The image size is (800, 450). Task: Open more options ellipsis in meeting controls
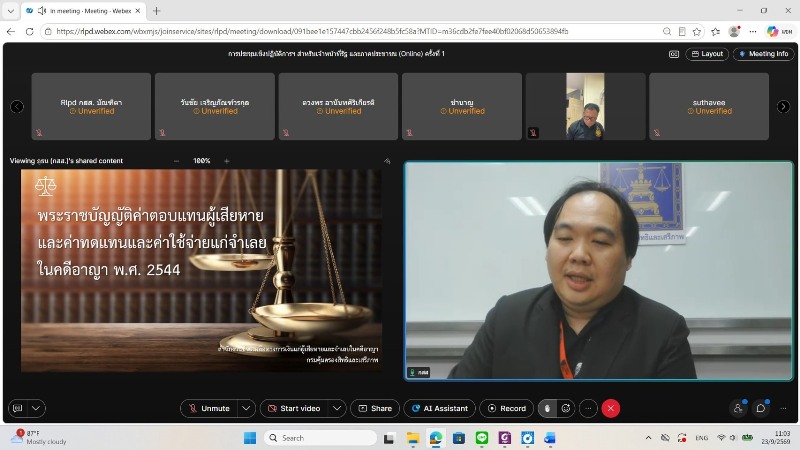point(588,408)
